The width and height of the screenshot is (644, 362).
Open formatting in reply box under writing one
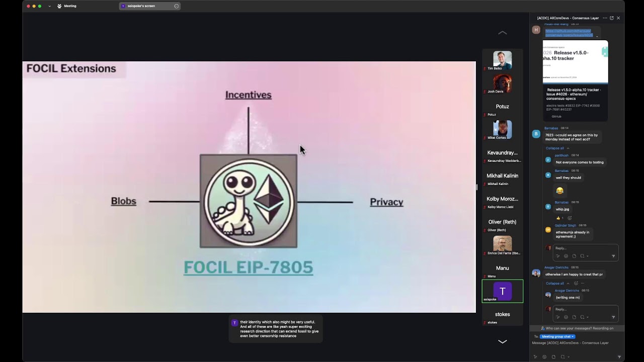(557, 317)
